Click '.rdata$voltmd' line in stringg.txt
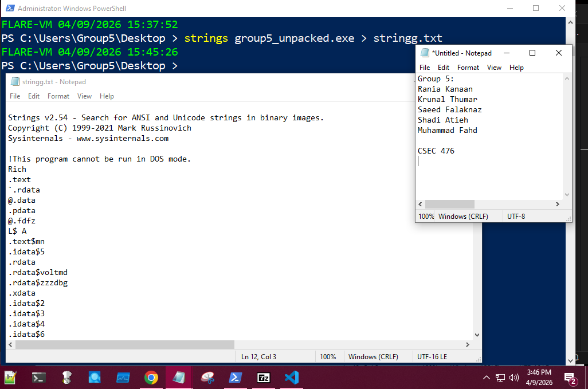 coord(38,273)
